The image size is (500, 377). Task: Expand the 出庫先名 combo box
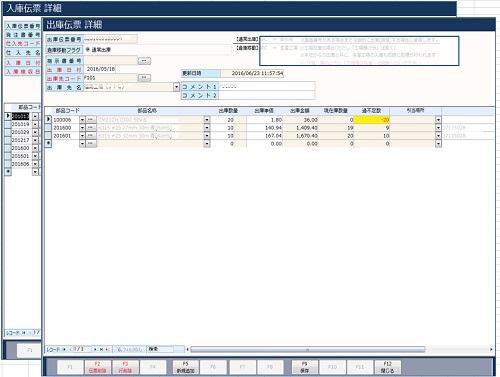point(176,87)
